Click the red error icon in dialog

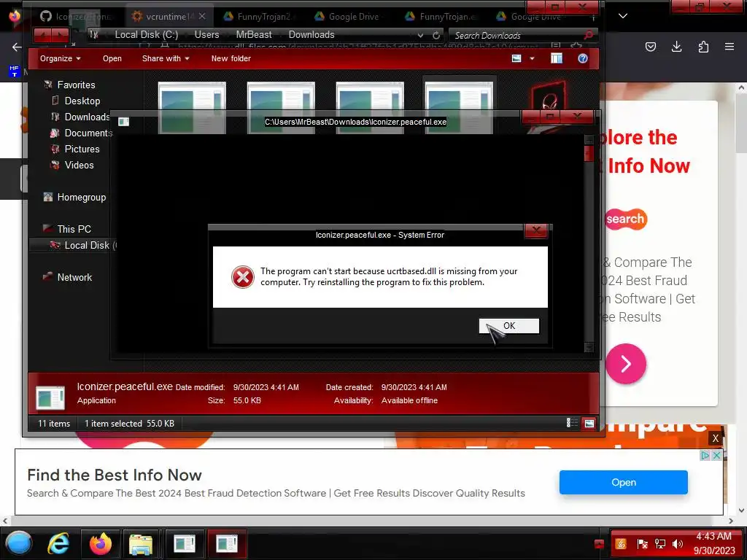coord(242,277)
